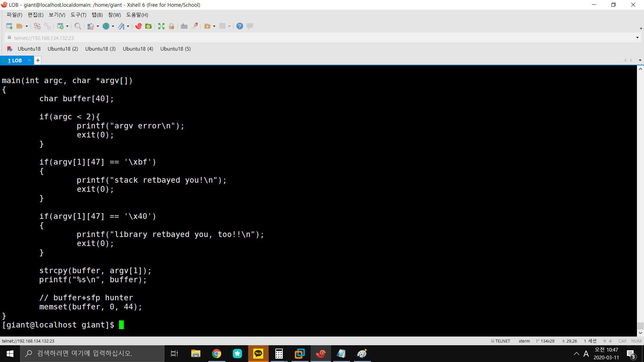Image resolution: width=644 pixels, height=362 pixels.
Task: Click the virtual keyboard icon in toolbar
Action: [184, 26]
